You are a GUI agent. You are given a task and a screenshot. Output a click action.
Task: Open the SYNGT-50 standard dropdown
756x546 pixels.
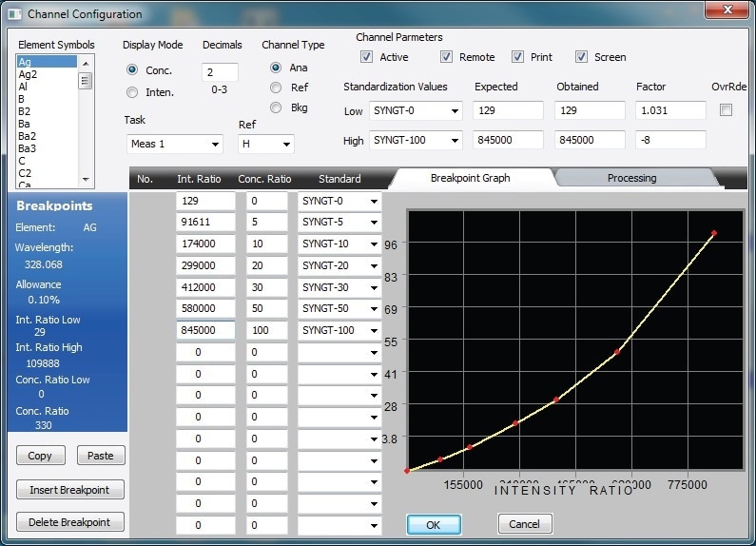[374, 309]
